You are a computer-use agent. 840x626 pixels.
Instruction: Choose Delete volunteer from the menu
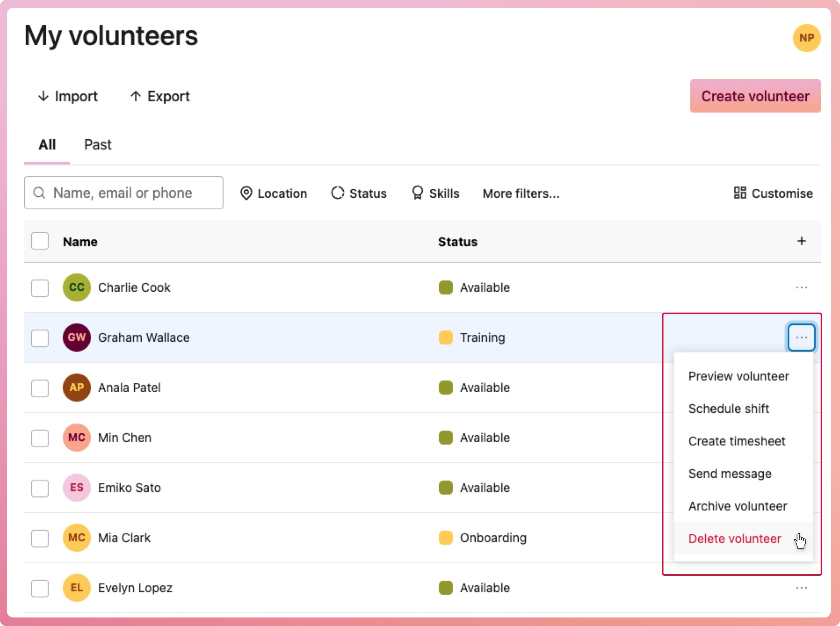pos(734,538)
